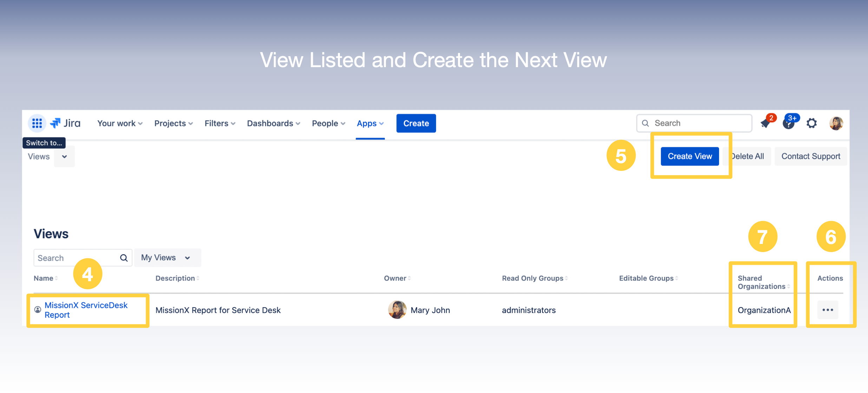
Task: Click Mary John's owner avatar
Action: click(397, 310)
